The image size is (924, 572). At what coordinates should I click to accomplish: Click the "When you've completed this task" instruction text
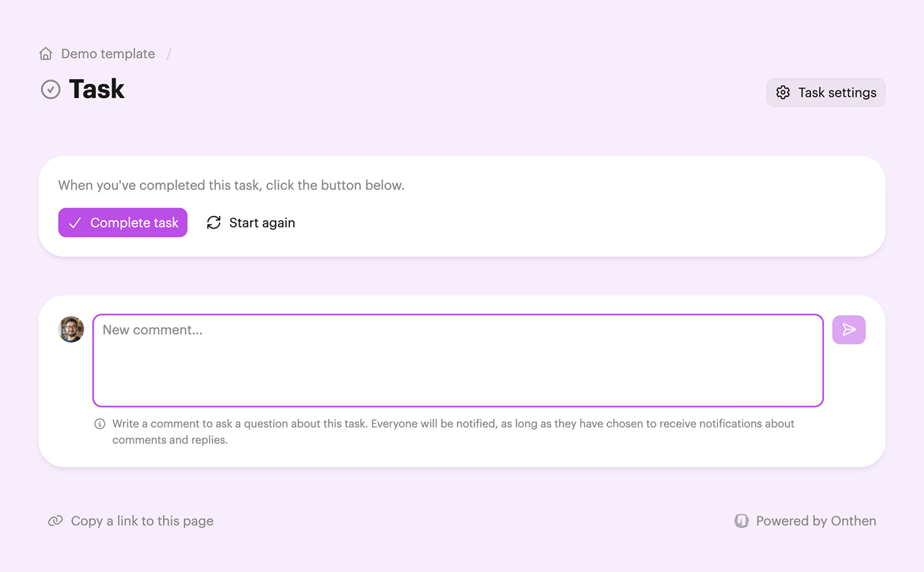click(x=231, y=185)
